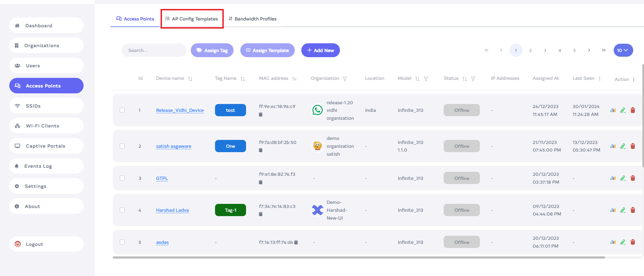Delete the GTPL device with trash icon

[x=633, y=178]
